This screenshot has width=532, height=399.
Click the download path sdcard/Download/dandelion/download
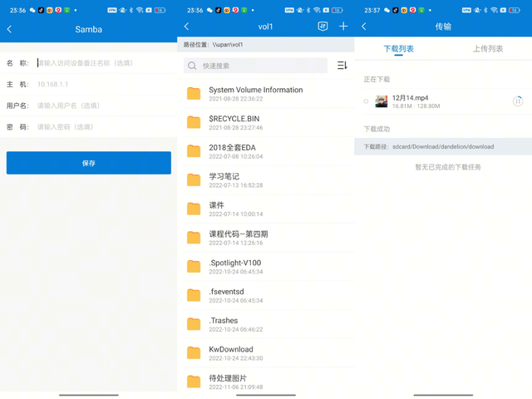443,146
